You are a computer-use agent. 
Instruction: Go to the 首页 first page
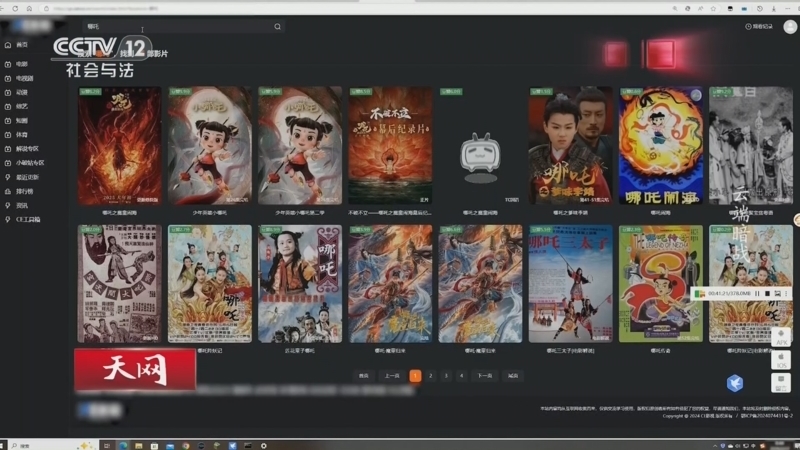(x=363, y=376)
